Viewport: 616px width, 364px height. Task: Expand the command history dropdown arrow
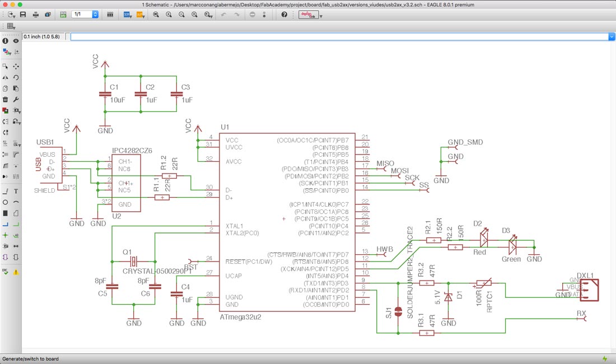(612, 36)
